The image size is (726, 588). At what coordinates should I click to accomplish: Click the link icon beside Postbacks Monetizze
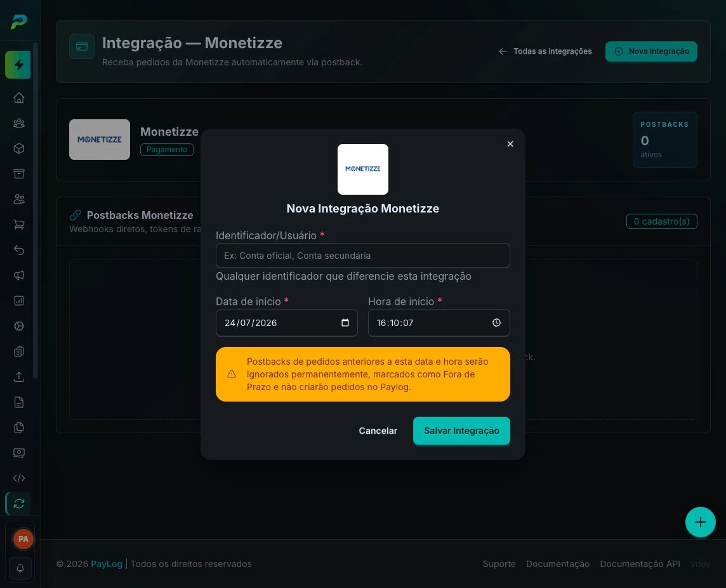click(x=76, y=215)
